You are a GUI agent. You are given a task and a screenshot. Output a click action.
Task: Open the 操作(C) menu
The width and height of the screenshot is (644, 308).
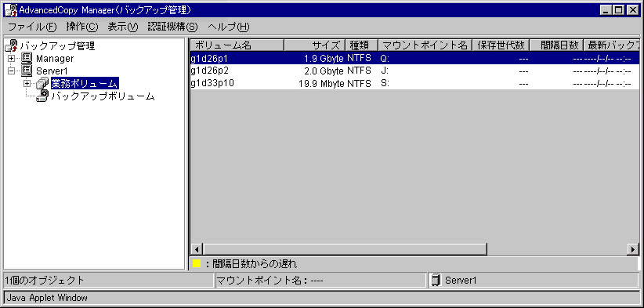82,27
